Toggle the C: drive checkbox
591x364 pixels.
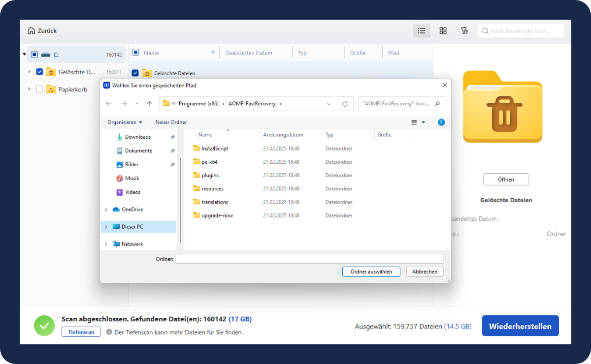pos(34,55)
